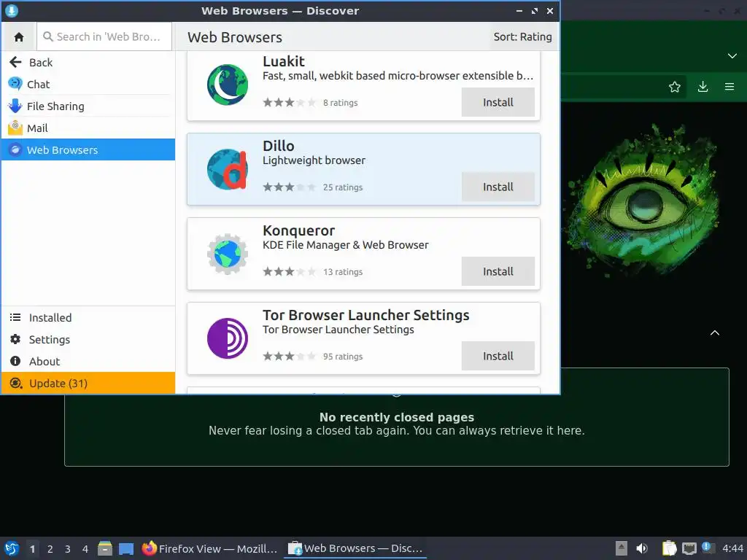Expand the Firefox tab list chevron
The width and height of the screenshot is (747, 560).
[x=732, y=56]
